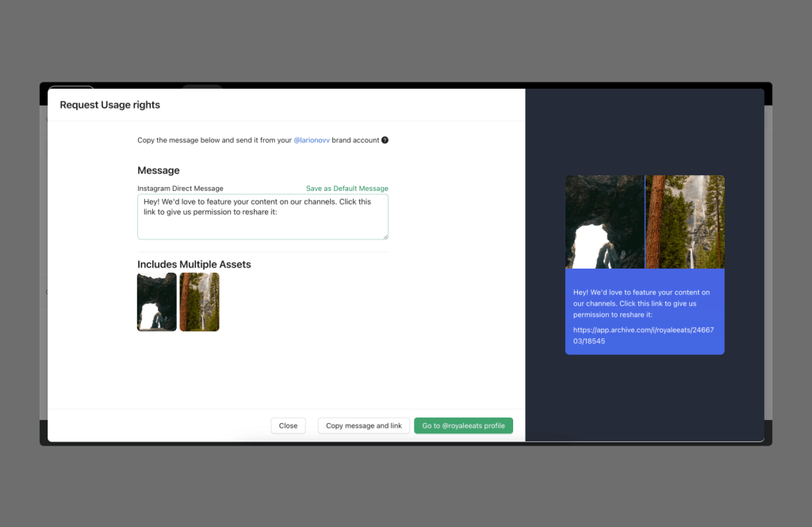
Task: Click the Request Usage rights title
Action: tap(110, 105)
